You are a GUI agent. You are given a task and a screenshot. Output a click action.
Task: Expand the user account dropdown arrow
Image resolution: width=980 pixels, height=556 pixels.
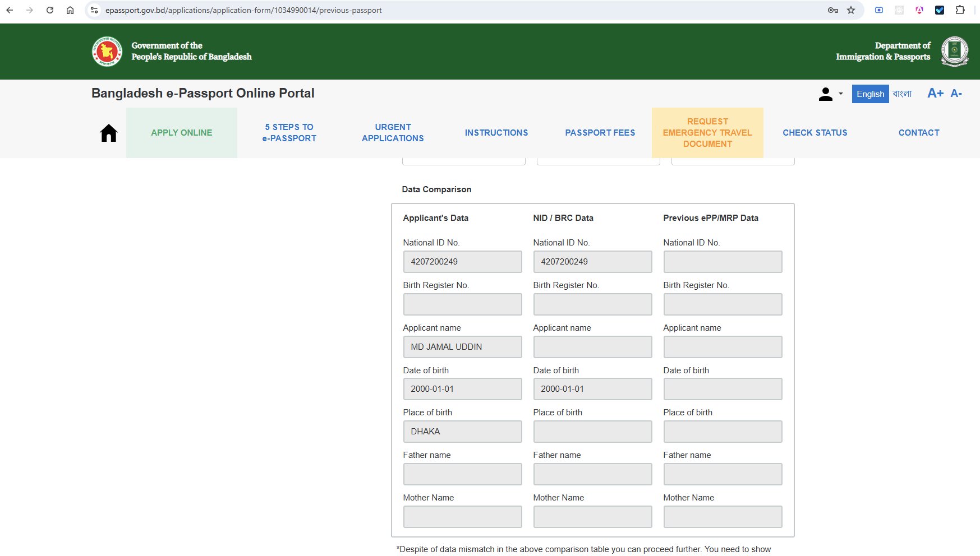pyautogui.click(x=841, y=94)
